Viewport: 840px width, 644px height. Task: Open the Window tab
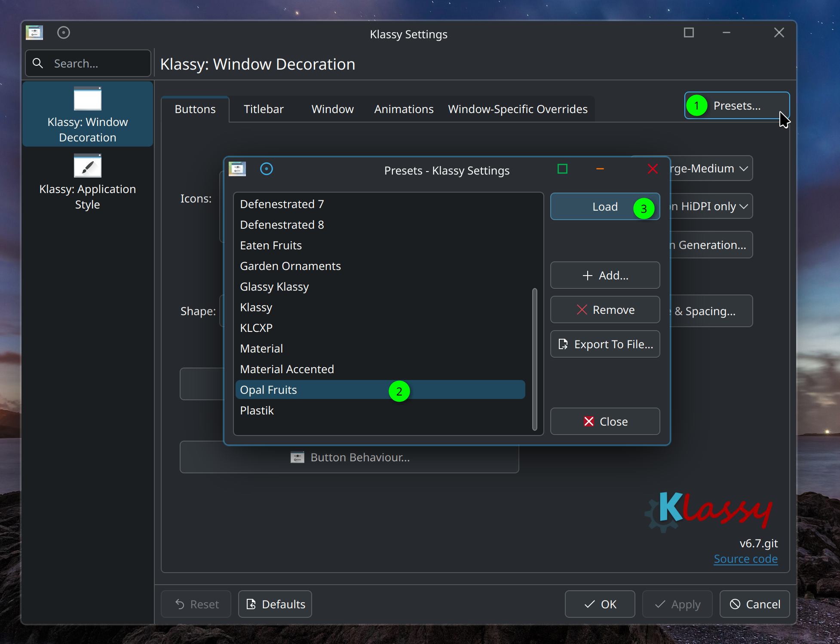point(332,109)
